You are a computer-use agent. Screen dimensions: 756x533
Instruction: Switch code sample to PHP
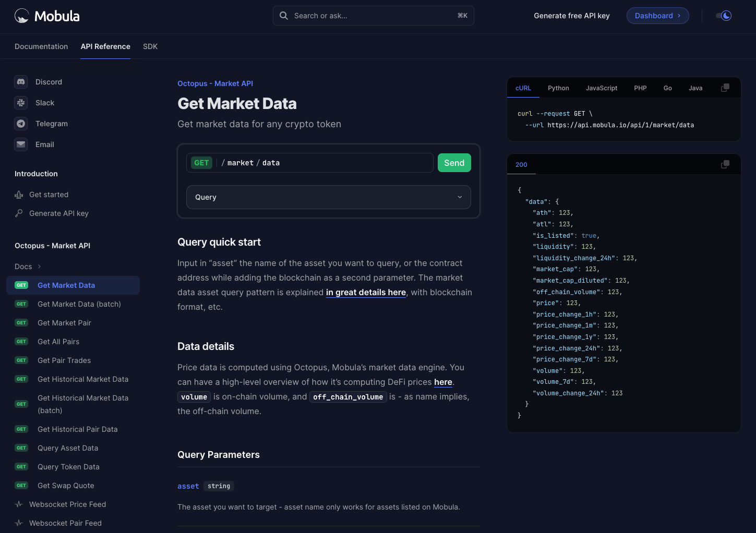[640, 88]
